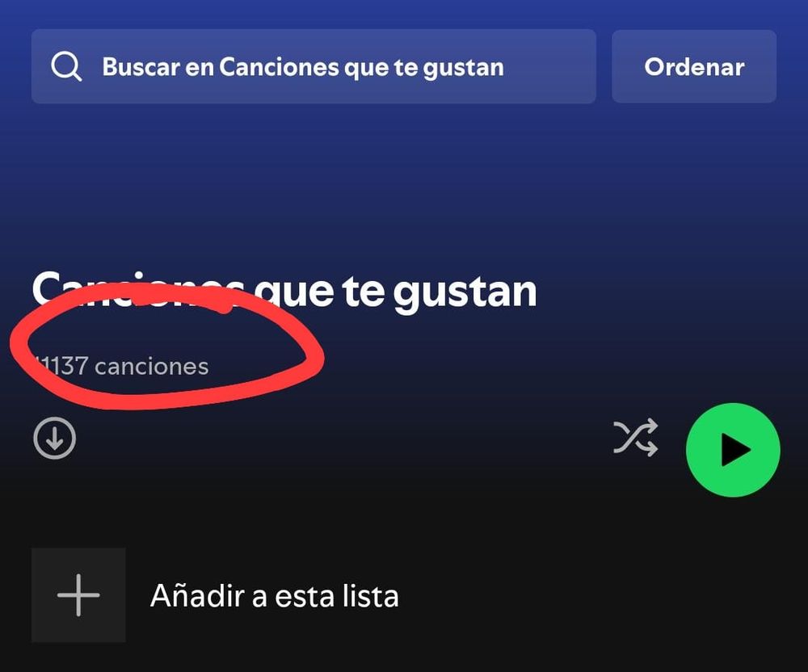This screenshot has width=808, height=672.
Task: Toggle offline download for Canciones que te gustan
Action: [x=55, y=439]
